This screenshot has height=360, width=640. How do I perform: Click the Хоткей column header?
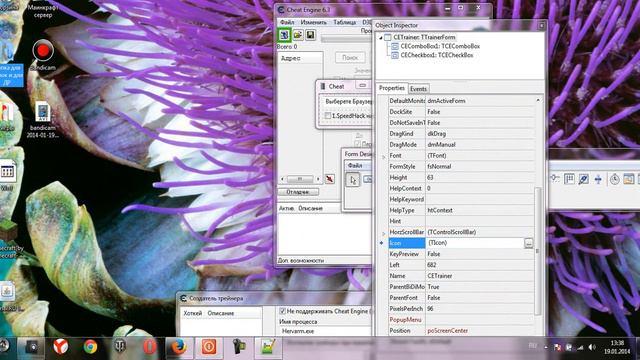tap(193, 313)
